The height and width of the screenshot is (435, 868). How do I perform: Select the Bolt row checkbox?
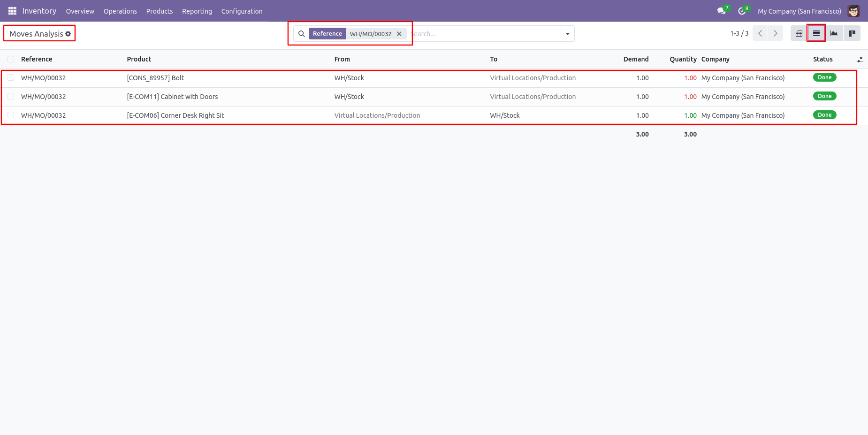coord(11,78)
